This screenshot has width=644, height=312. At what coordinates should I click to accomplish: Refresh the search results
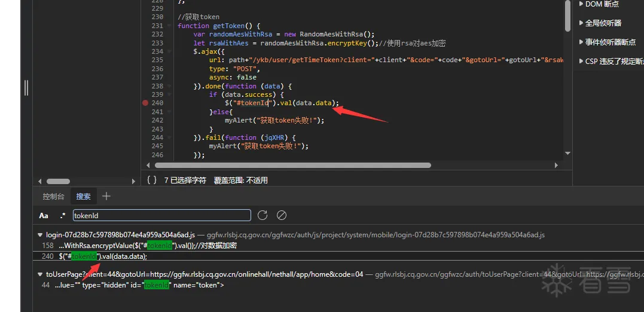[263, 215]
